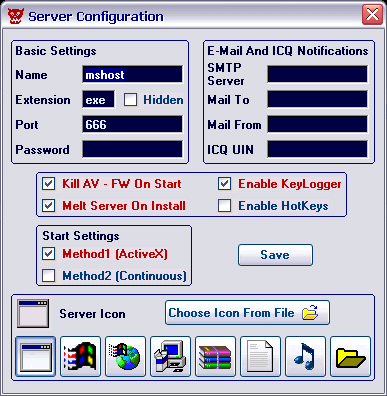
Task: Select the WinRAR books server icon
Action: pyautogui.click(x=215, y=356)
